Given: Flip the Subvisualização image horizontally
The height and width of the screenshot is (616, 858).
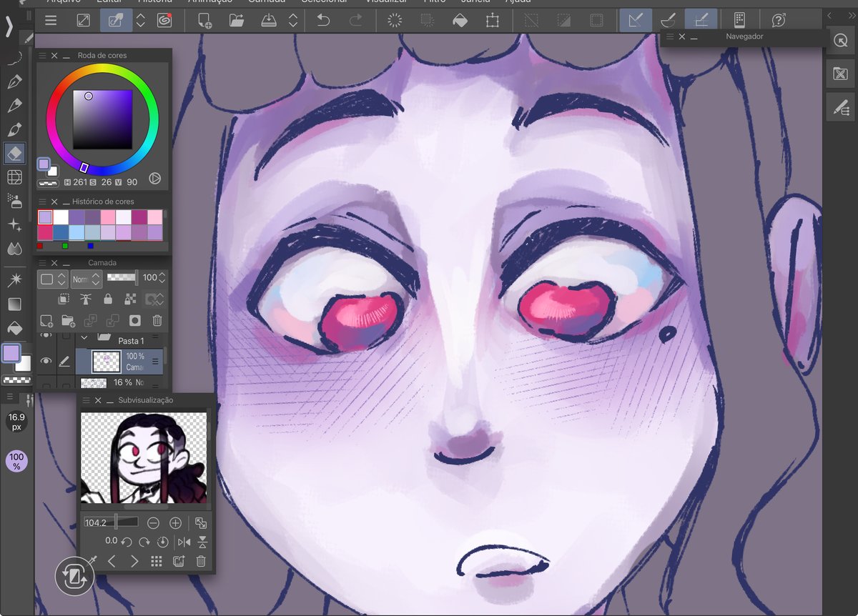Looking at the screenshot, I should [x=184, y=542].
